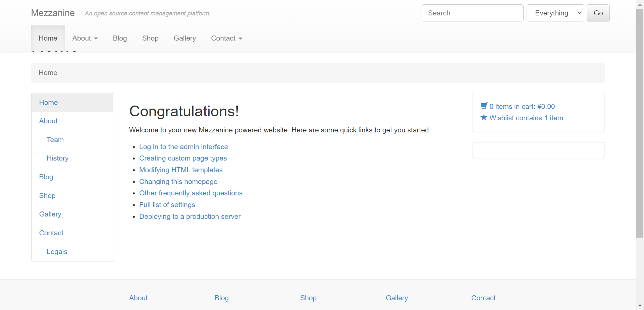Click the Congratulations! heading
The height and width of the screenshot is (310, 644).
(x=184, y=111)
